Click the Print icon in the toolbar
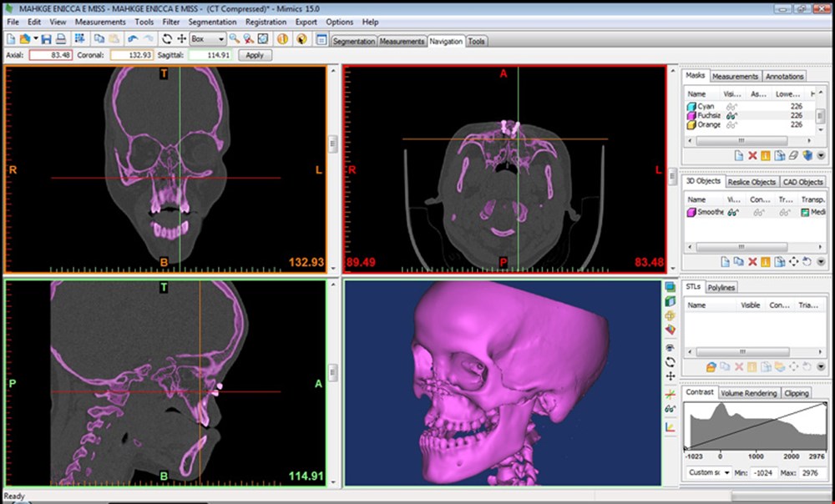The height and width of the screenshot is (504, 835). (61, 39)
